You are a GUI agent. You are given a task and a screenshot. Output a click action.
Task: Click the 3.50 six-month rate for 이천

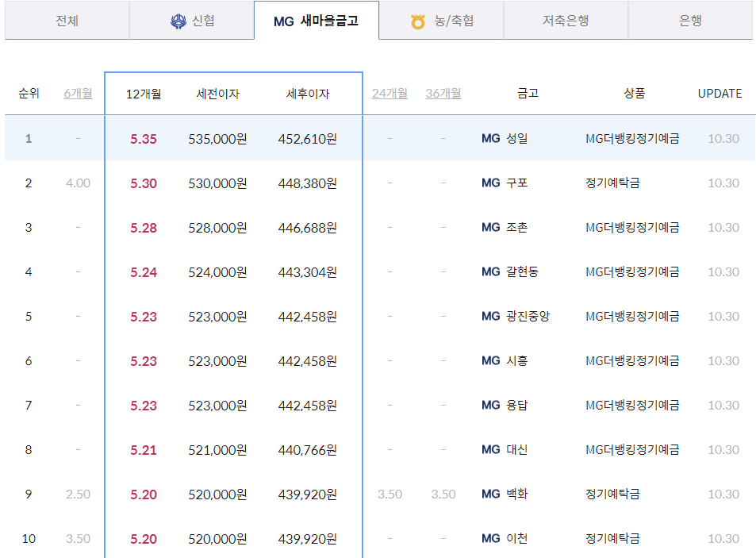[78, 539]
